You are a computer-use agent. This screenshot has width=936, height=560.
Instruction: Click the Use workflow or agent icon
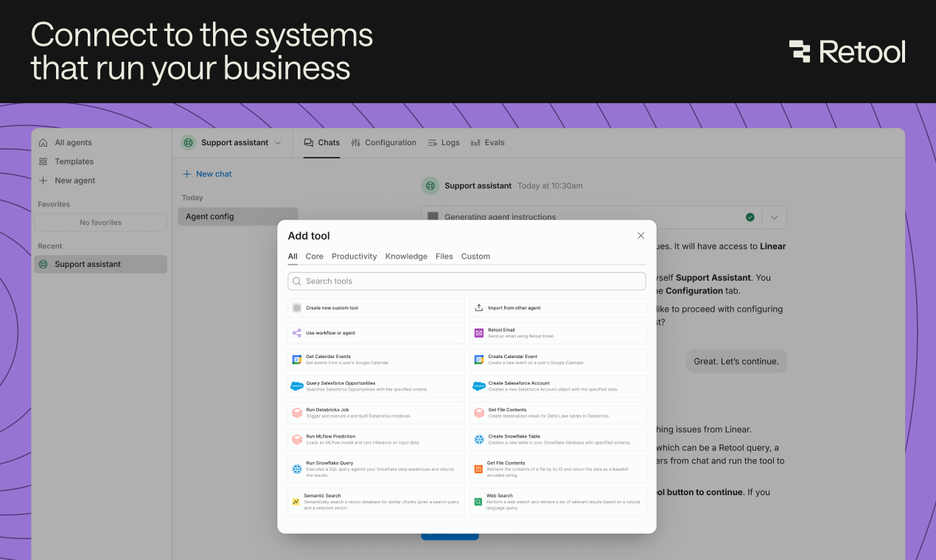point(297,333)
